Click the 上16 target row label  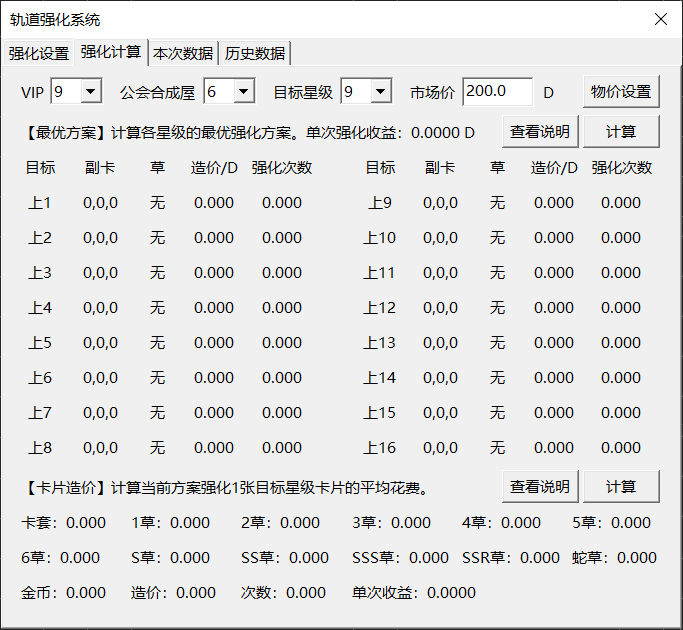click(380, 448)
